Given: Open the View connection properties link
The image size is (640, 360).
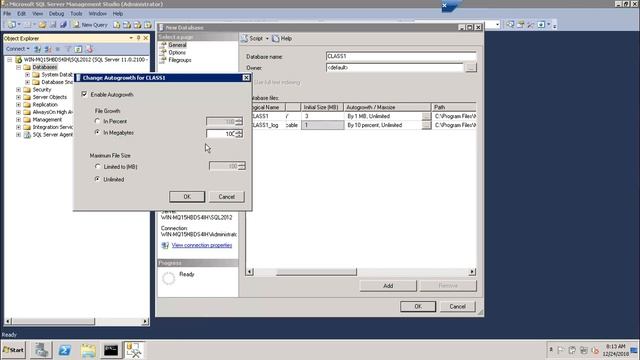Looking at the screenshot, I should 202,245.
